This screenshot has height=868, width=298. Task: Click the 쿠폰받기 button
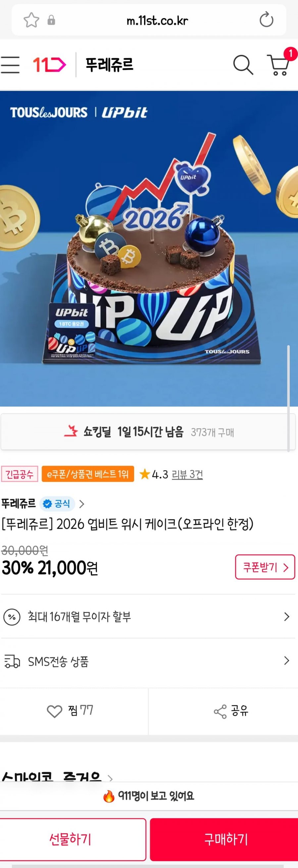pyautogui.click(x=265, y=567)
